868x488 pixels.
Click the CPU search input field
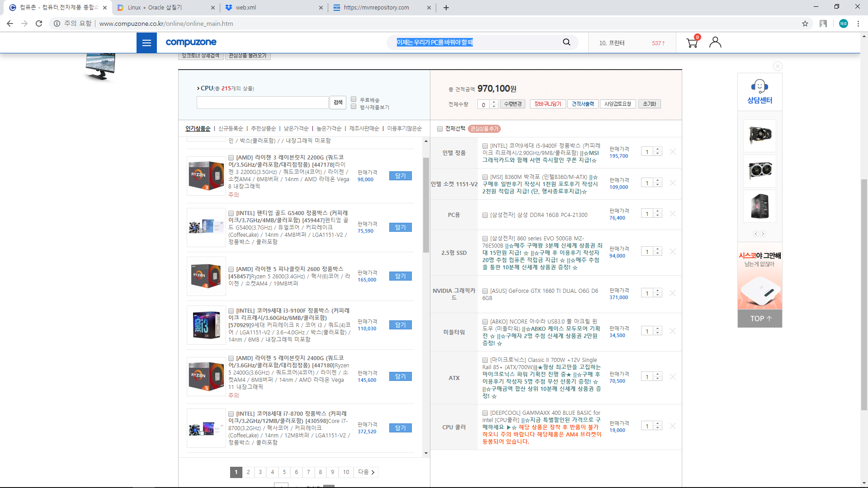pos(262,103)
